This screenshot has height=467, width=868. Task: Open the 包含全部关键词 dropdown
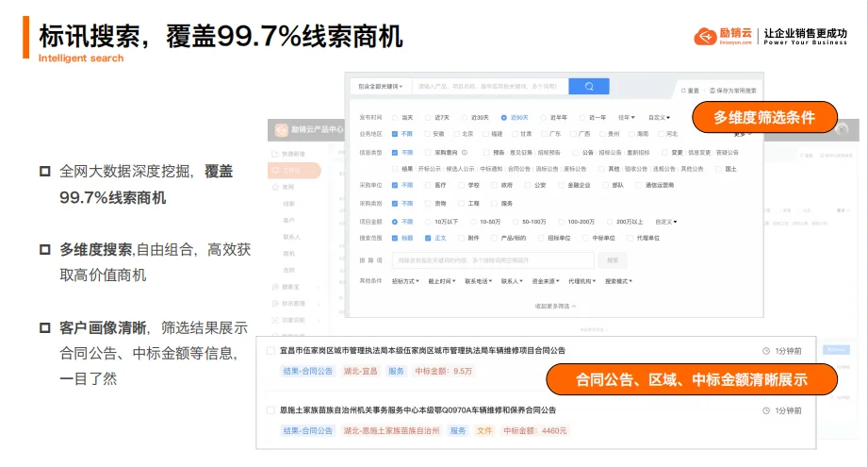point(381,87)
